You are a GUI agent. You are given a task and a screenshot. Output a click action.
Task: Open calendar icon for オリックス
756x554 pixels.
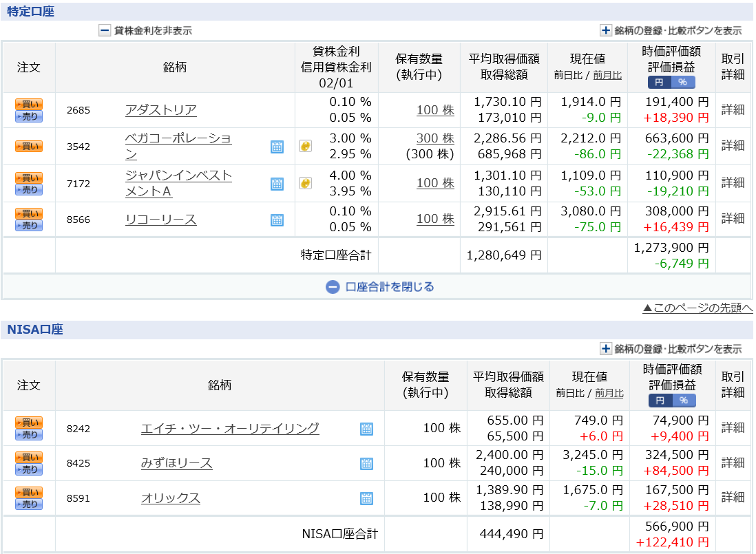(x=367, y=498)
